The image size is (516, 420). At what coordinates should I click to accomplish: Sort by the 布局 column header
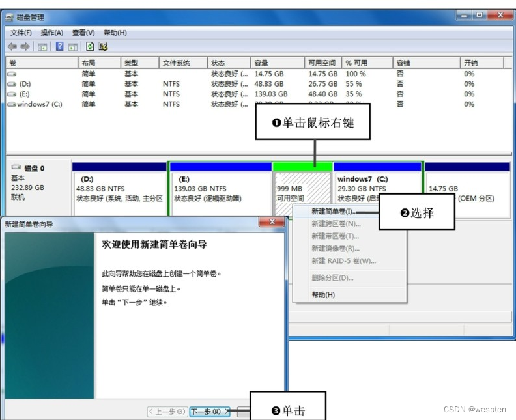click(x=99, y=63)
